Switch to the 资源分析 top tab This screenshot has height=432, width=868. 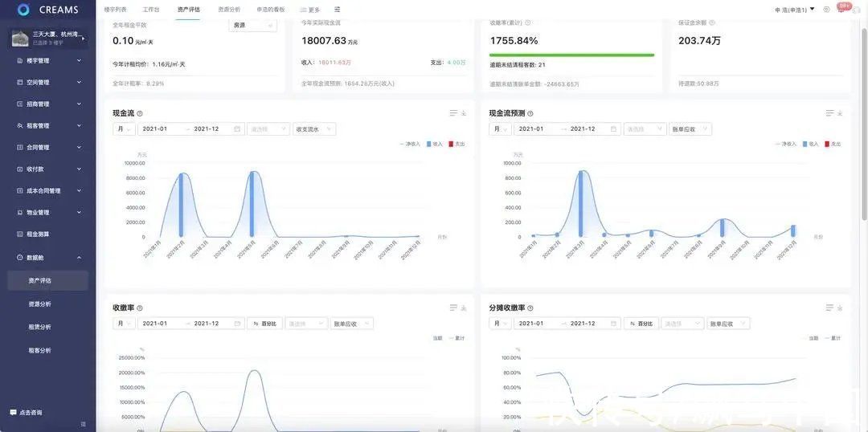coord(229,10)
